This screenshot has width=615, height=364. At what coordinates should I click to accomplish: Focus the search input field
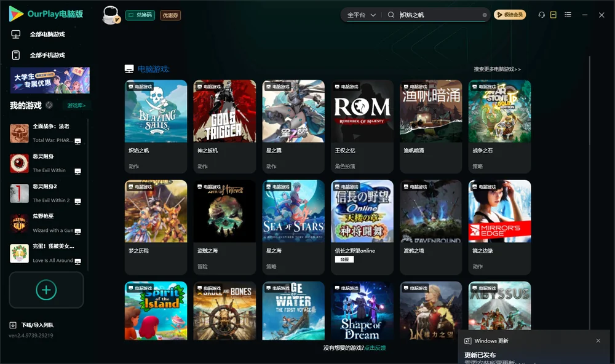[x=439, y=15]
